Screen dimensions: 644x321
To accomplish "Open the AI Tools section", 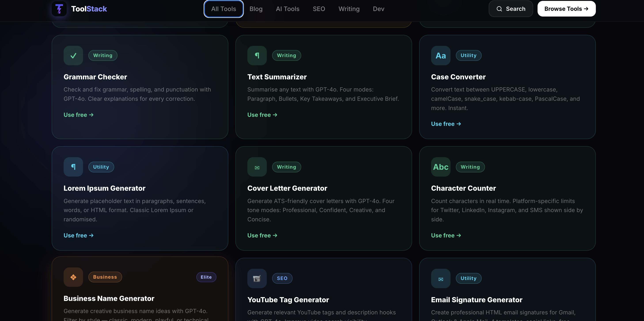I will pos(288,9).
